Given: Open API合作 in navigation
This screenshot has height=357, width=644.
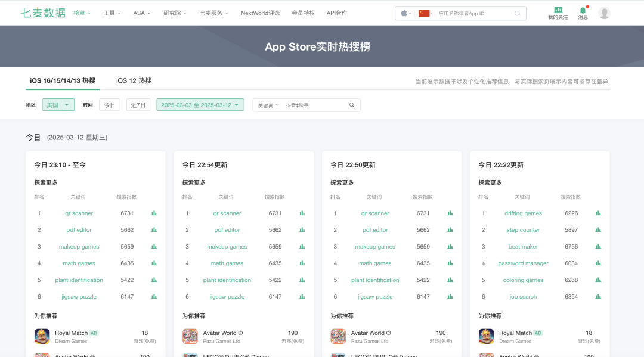Looking at the screenshot, I should coord(337,13).
